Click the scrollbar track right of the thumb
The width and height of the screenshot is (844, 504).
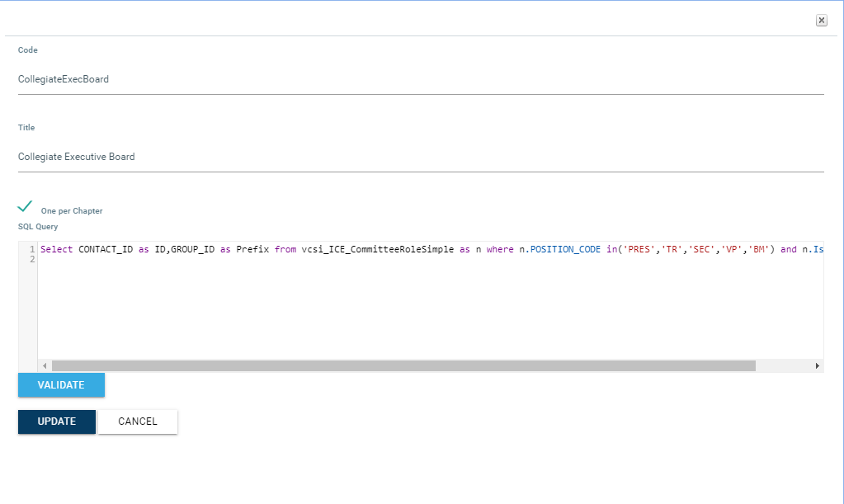point(784,365)
